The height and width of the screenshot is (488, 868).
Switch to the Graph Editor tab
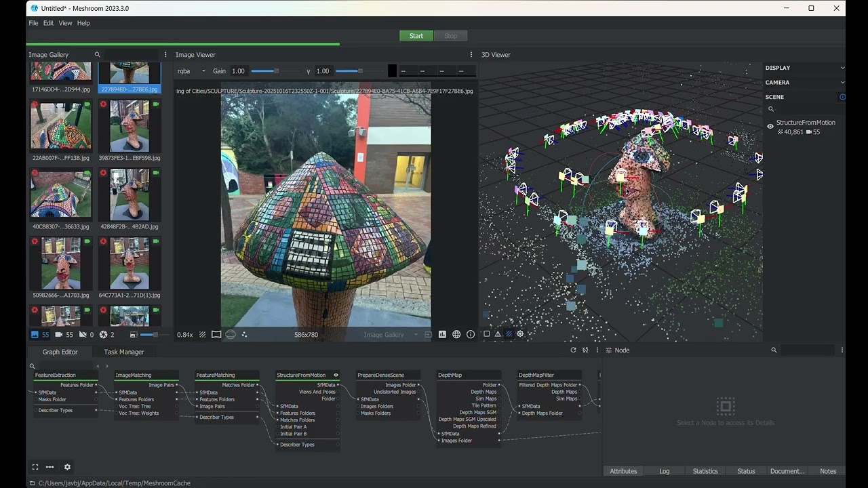[x=60, y=352]
